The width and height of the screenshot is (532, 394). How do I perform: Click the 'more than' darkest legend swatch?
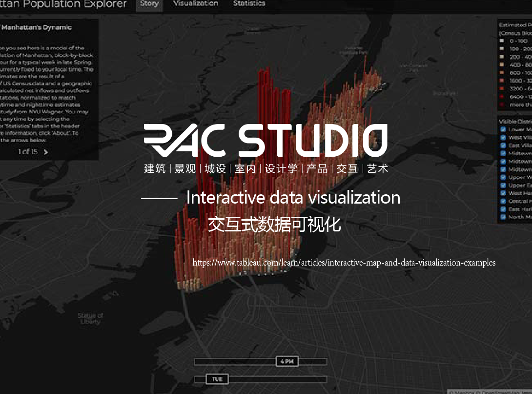pos(502,104)
